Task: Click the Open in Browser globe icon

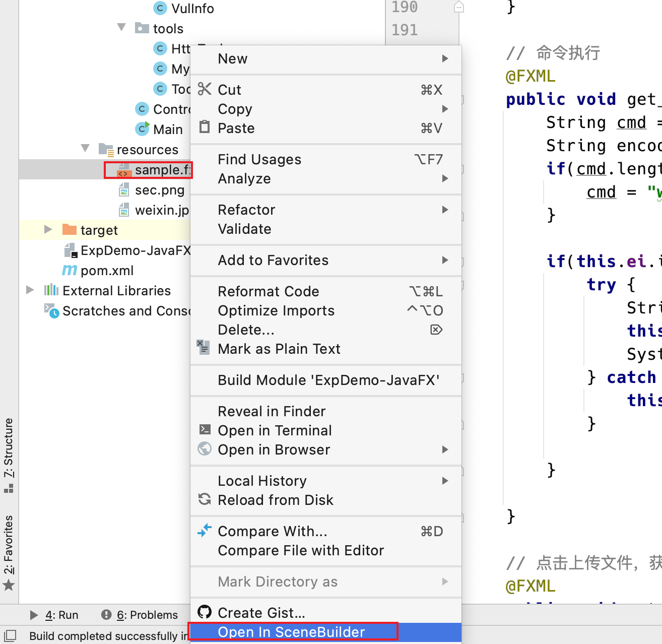Action: 205,448
